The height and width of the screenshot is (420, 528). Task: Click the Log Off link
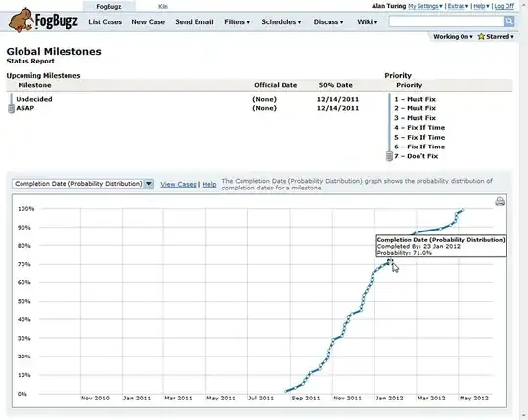click(505, 6)
